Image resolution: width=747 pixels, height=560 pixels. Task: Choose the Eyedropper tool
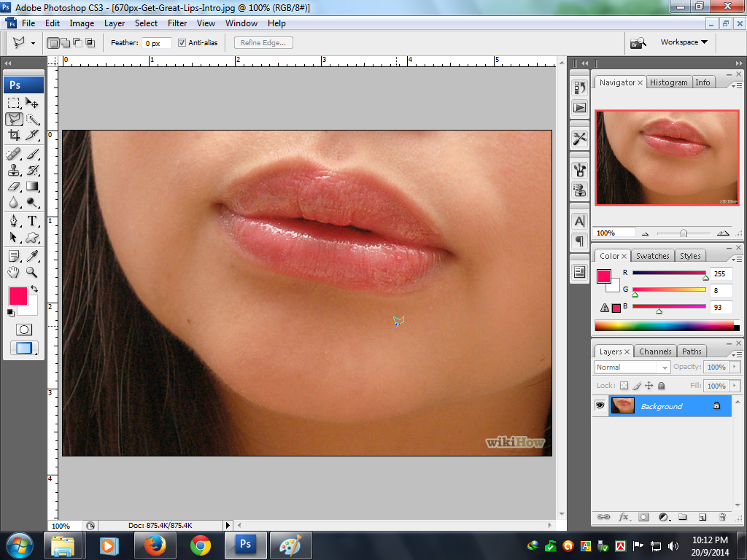[33, 256]
